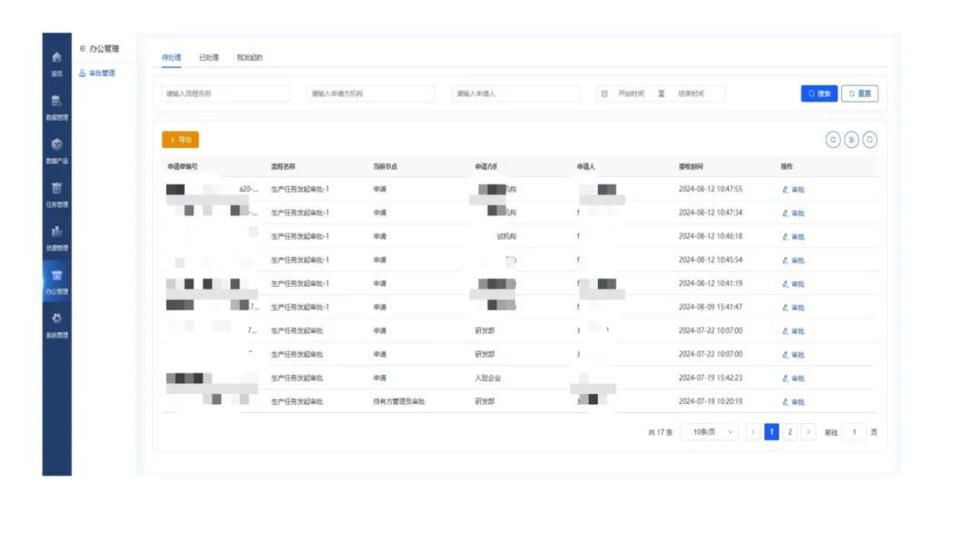Select page 1 in pagination

[772, 432]
